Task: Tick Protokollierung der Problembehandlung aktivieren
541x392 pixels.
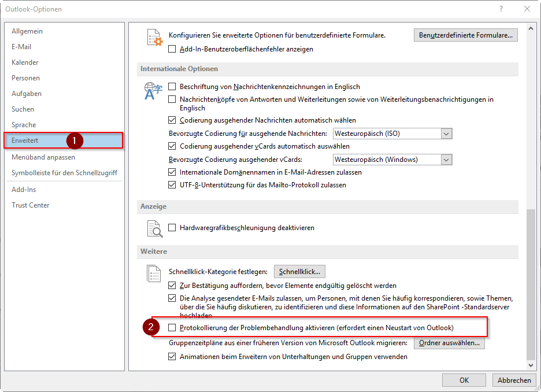Action: pos(172,328)
